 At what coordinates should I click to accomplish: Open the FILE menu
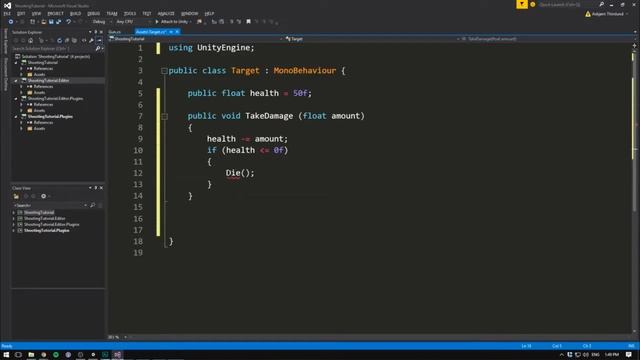pos(7,13)
